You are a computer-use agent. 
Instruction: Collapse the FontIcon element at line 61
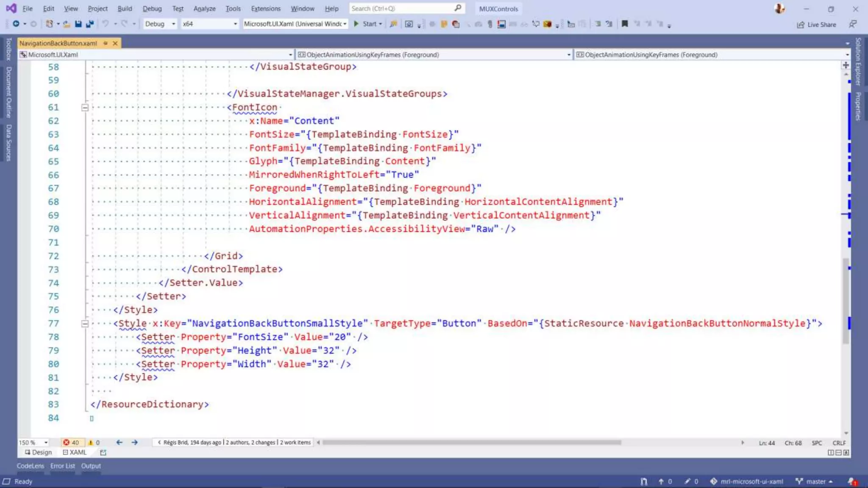pos(85,108)
